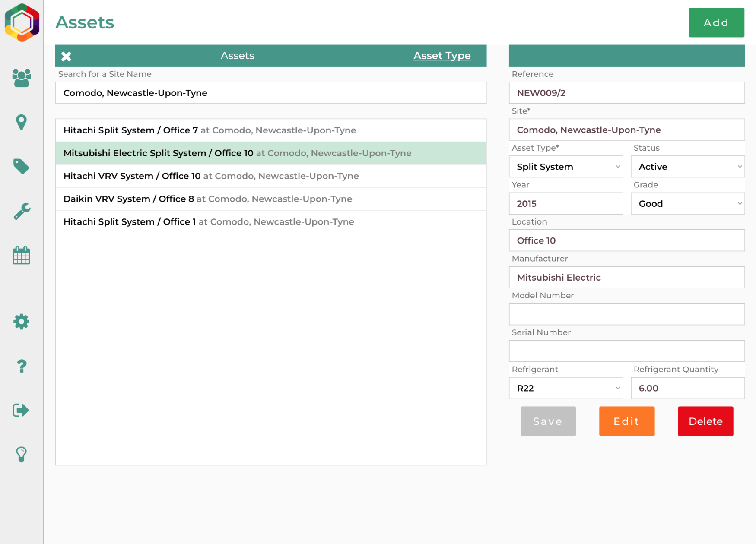Open the Settings gear icon

pos(22,322)
